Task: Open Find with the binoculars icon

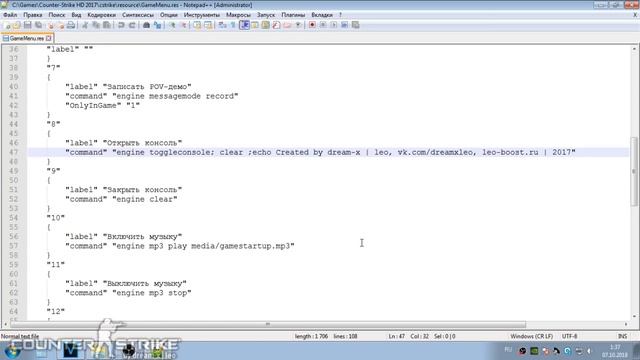Action: [x=147, y=25]
